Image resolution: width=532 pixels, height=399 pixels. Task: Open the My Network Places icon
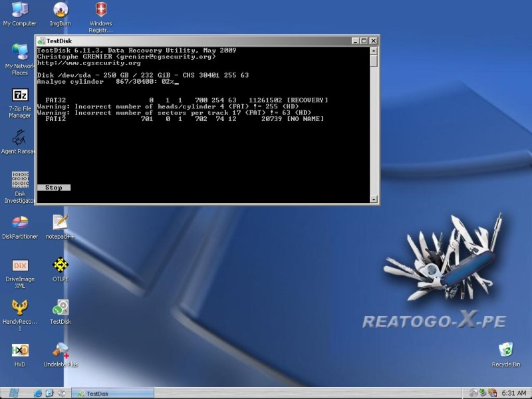click(x=20, y=59)
